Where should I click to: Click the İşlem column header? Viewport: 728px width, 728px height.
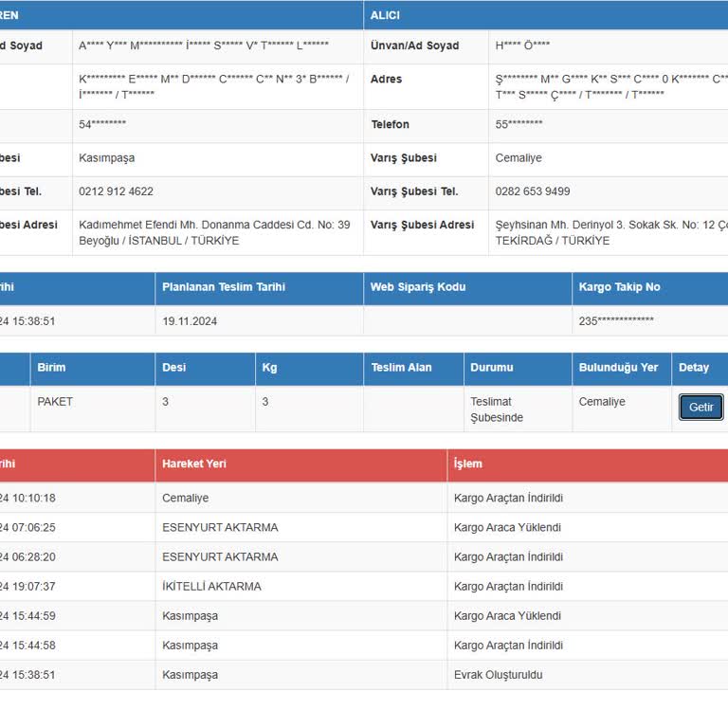pyautogui.click(x=467, y=464)
